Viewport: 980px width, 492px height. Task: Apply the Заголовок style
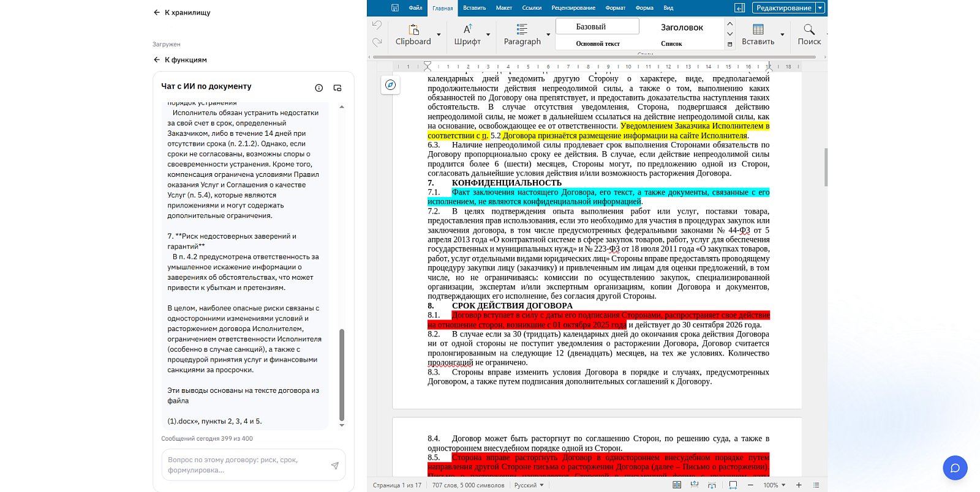pos(682,28)
